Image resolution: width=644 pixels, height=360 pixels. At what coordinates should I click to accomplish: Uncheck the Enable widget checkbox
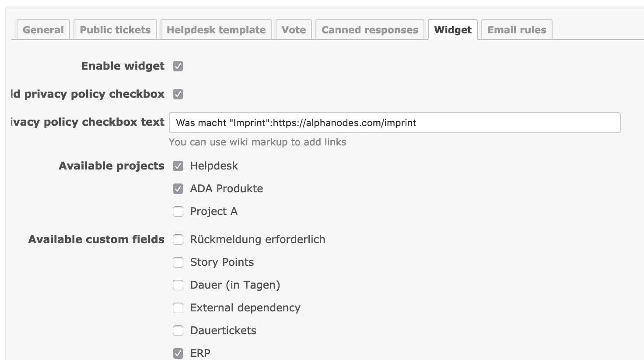178,66
